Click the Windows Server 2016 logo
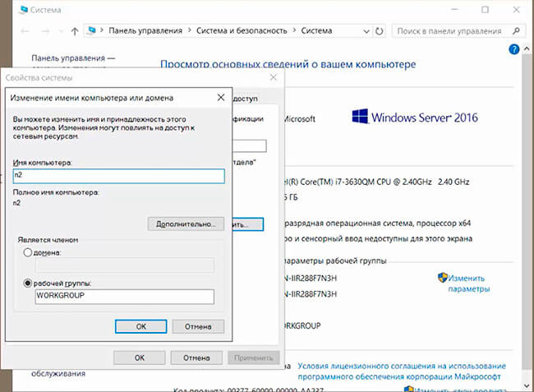Screen dimensions: 534x392 (414, 117)
